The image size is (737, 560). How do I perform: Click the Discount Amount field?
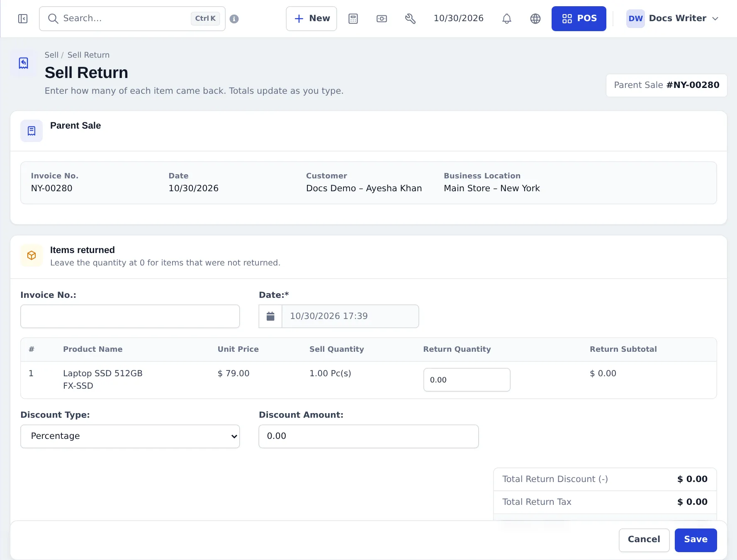pos(368,436)
